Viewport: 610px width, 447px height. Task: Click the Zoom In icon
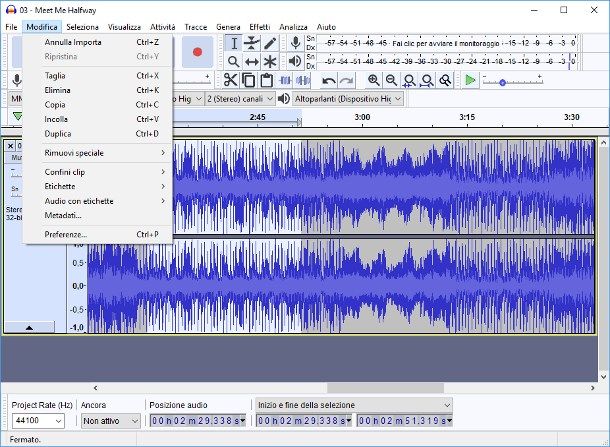coord(373,81)
